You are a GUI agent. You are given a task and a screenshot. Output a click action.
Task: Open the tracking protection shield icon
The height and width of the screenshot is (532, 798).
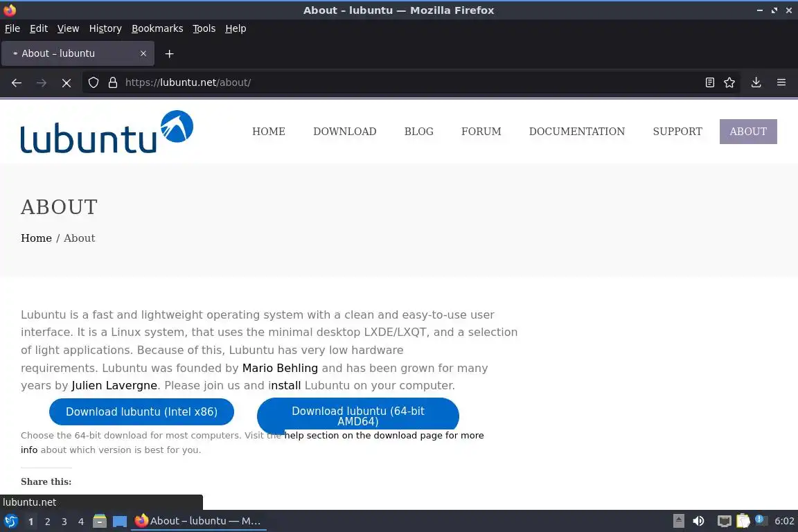point(93,82)
